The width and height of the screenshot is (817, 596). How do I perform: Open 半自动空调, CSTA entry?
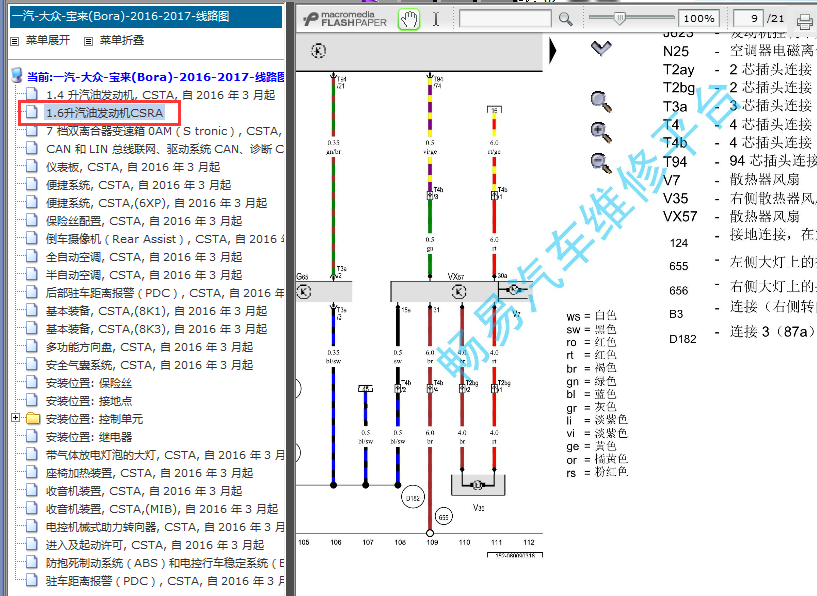tap(144, 275)
